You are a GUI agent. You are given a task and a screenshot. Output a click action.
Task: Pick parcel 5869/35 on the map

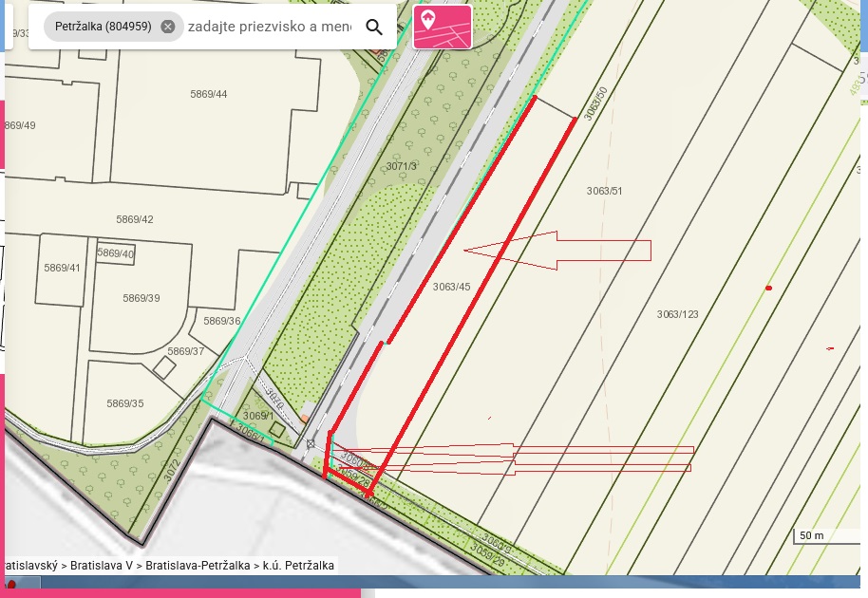click(125, 403)
